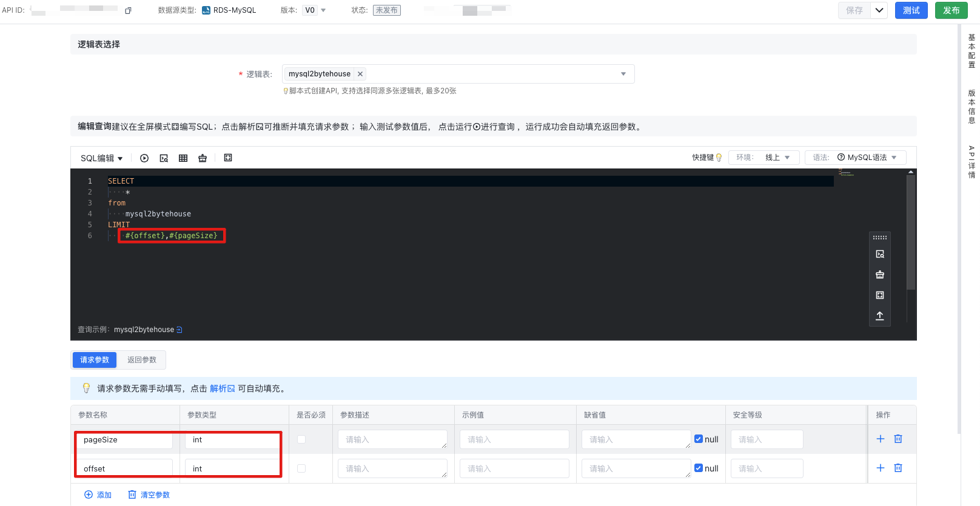Click the format SQL broom icon in the toolbar
980x506 pixels.
(203, 158)
